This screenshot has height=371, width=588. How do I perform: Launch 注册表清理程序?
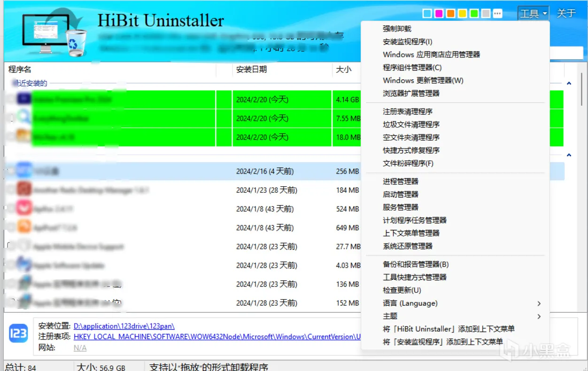click(x=408, y=111)
